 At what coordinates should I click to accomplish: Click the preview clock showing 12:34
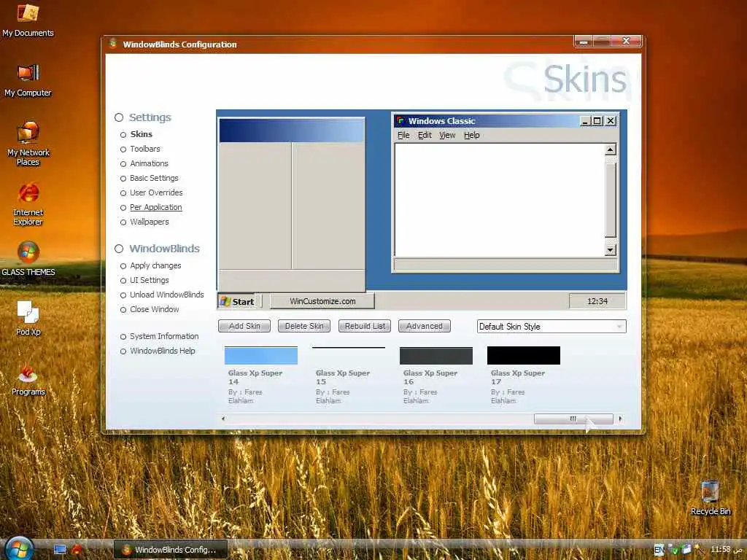point(597,301)
